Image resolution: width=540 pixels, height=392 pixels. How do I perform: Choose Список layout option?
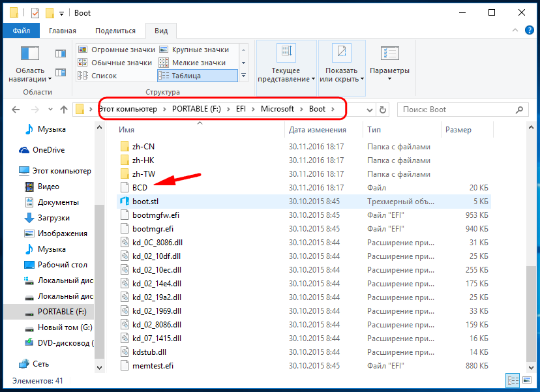[x=97, y=76]
